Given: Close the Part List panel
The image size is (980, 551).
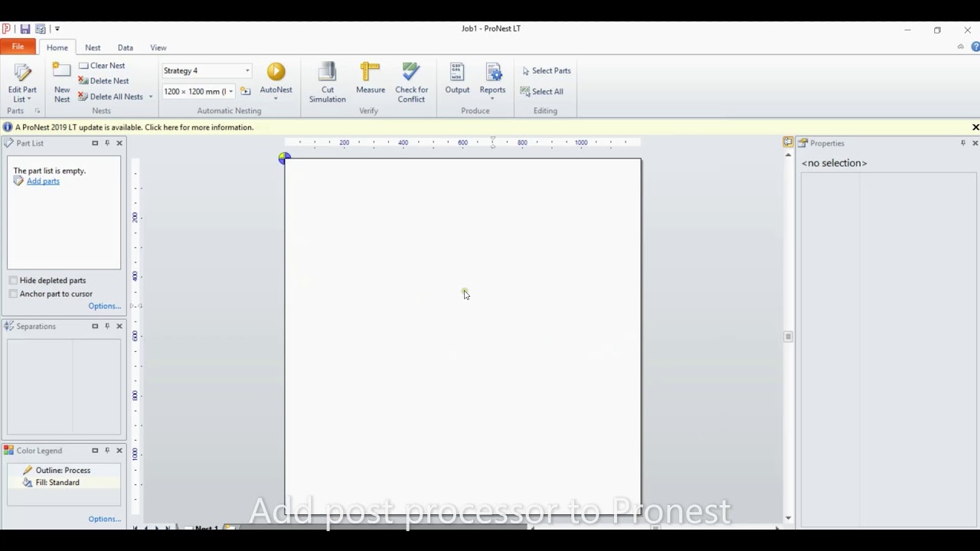Looking at the screenshot, I should tap(119, 143).
